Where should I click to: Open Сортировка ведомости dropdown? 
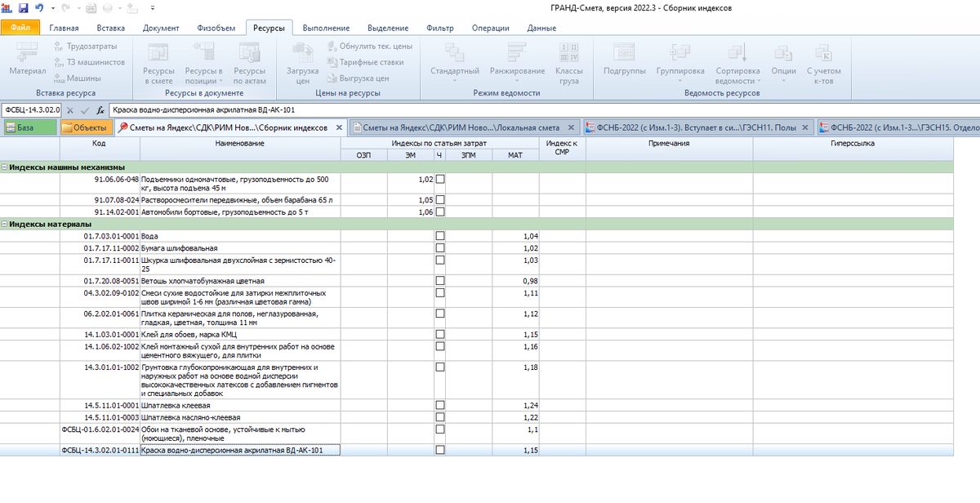click(738, 64)
